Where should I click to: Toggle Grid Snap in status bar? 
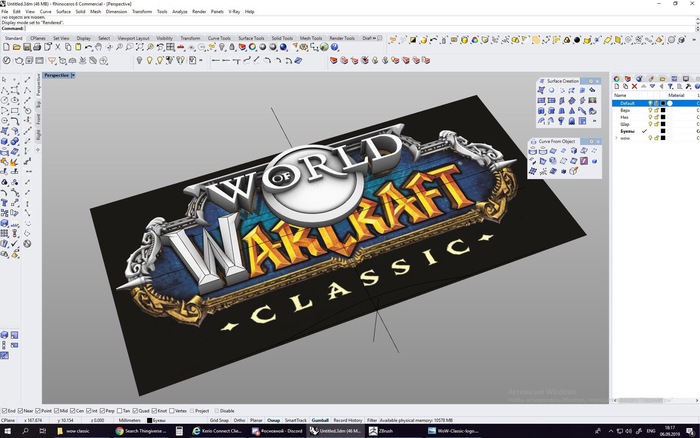tap(219, 420)
